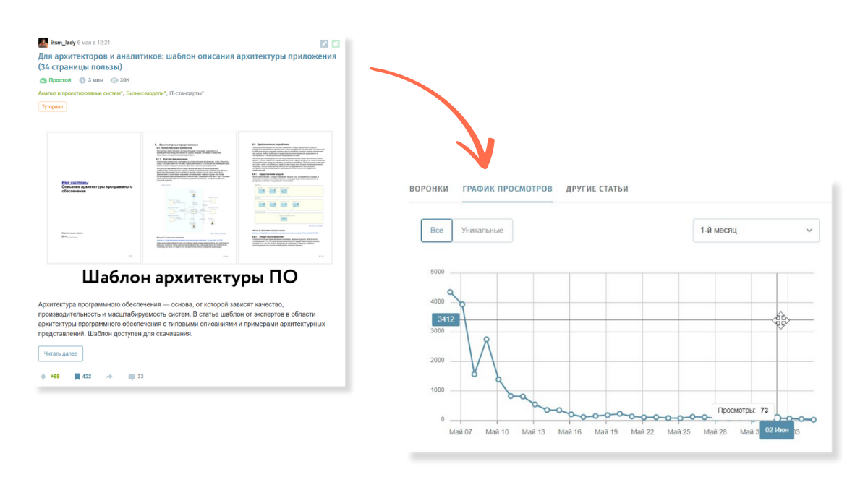
Task: Click the vote rating icon next to +68
Action: point(43,377)
